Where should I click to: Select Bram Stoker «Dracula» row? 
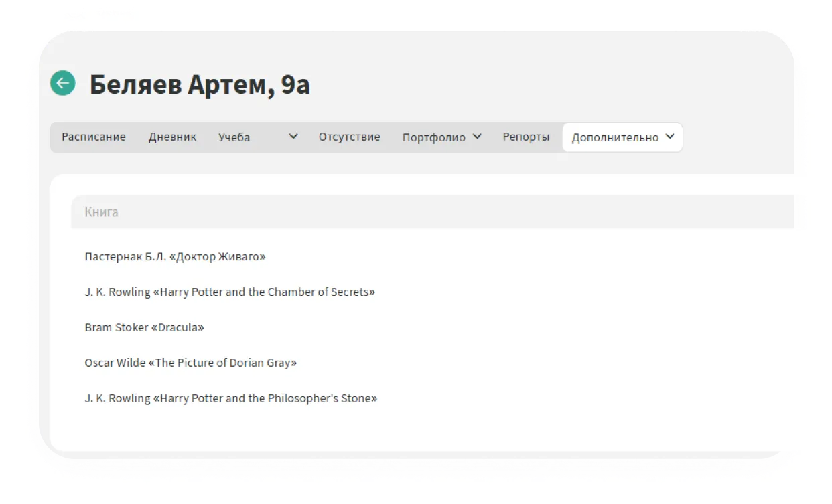tap(144, 327)
